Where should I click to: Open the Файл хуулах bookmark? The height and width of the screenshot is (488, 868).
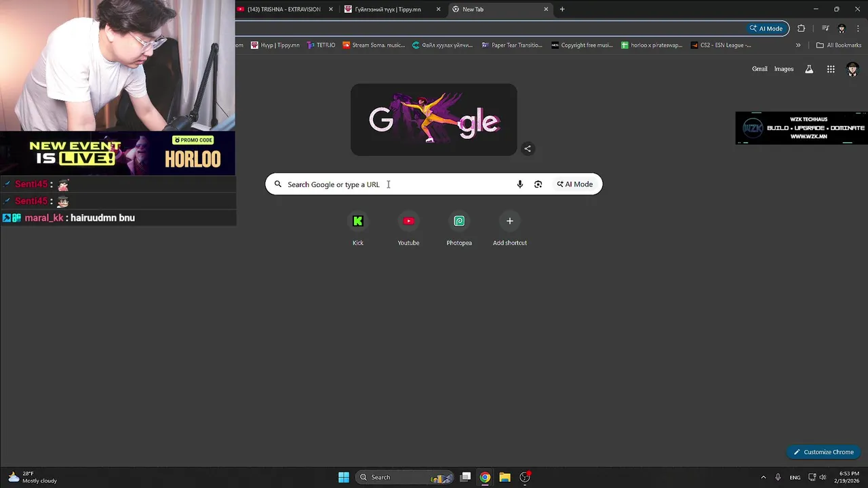point(443,45)
